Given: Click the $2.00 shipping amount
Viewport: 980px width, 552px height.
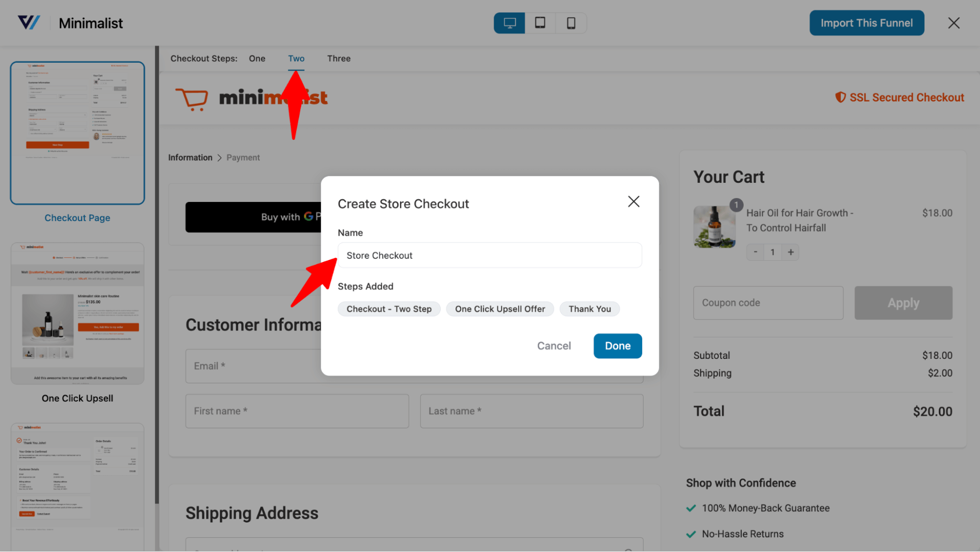Looking at the screenshot, I should tap(940, 373).
